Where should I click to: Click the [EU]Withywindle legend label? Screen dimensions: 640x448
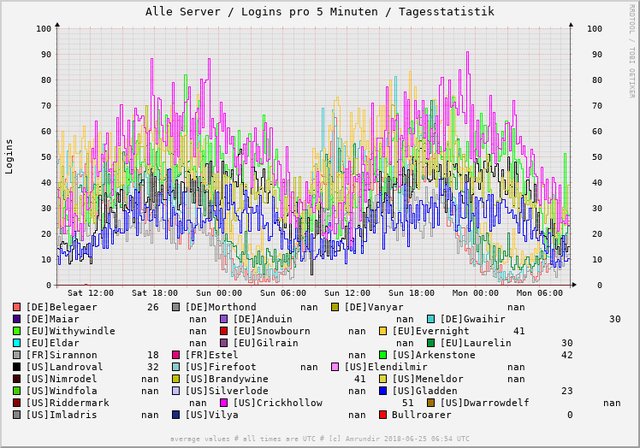70,331
